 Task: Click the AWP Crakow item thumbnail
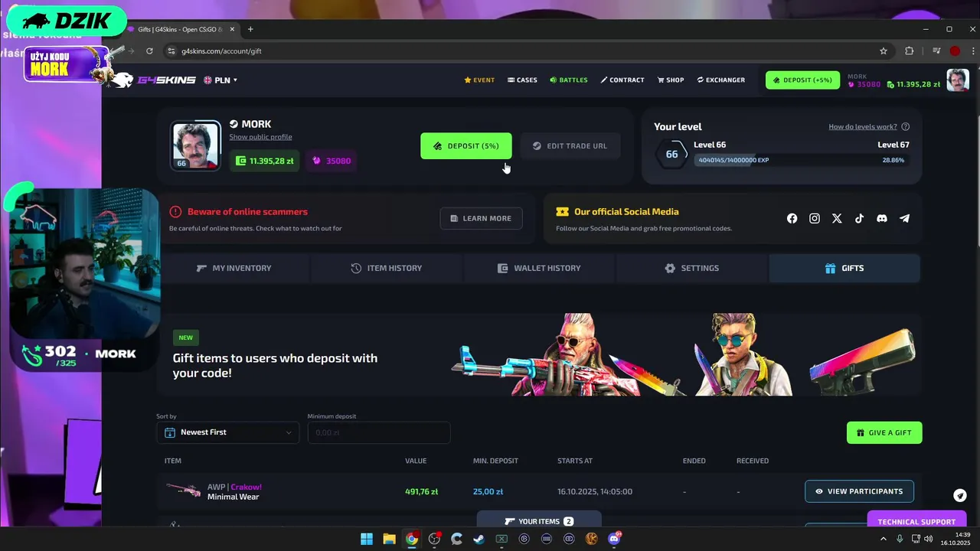coord(183,491)
